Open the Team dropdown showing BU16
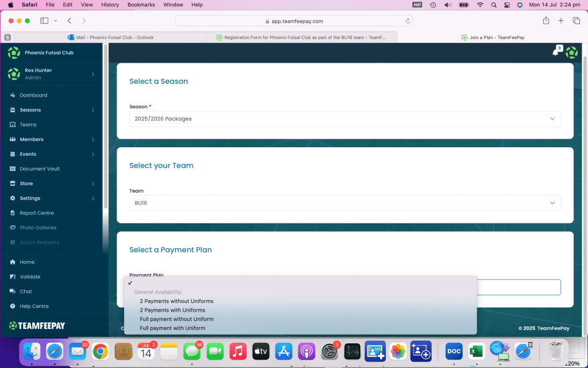The image size is (588, 368). coord(345,203)
